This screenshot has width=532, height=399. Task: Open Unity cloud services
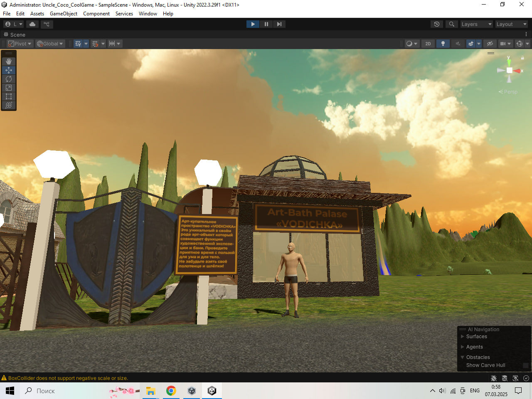(32, 24)
